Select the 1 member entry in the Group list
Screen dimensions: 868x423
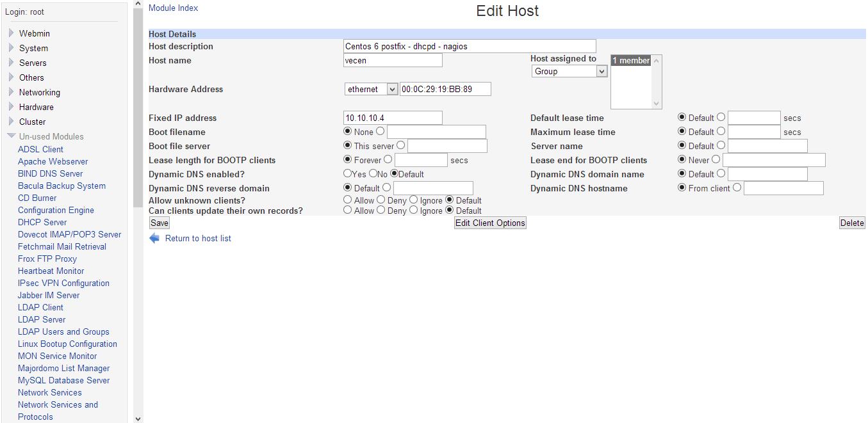click(630, 60)
